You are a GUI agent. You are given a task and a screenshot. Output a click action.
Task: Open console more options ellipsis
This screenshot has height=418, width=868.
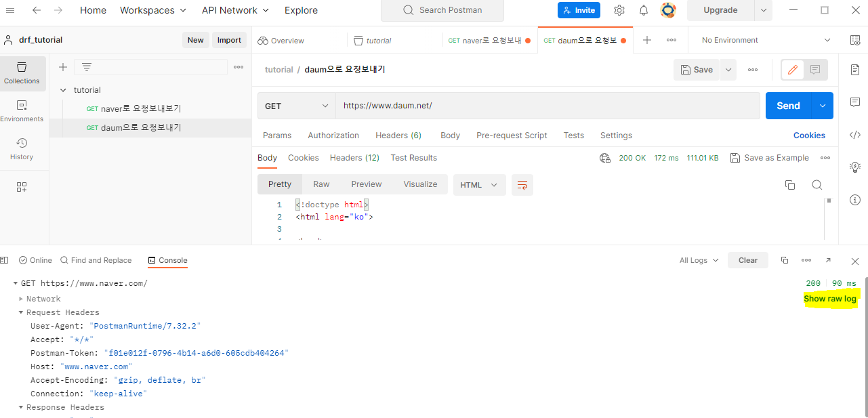tap(806, 260)
